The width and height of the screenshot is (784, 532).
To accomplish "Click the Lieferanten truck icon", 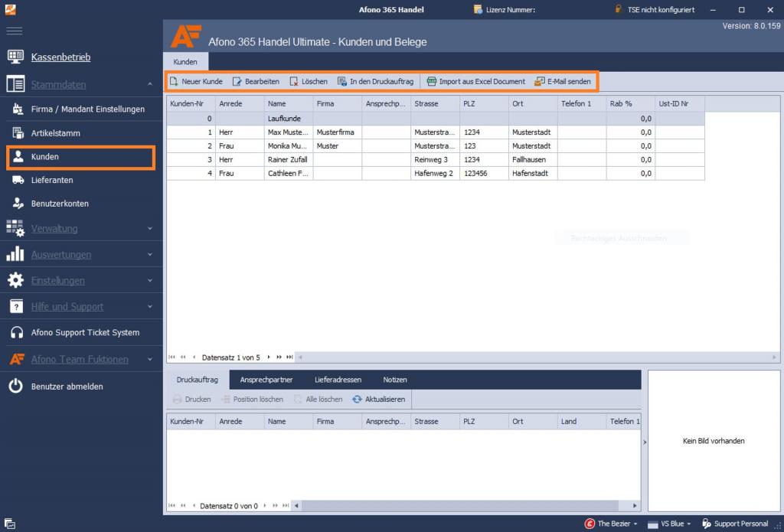I will (x=18, y=180).
